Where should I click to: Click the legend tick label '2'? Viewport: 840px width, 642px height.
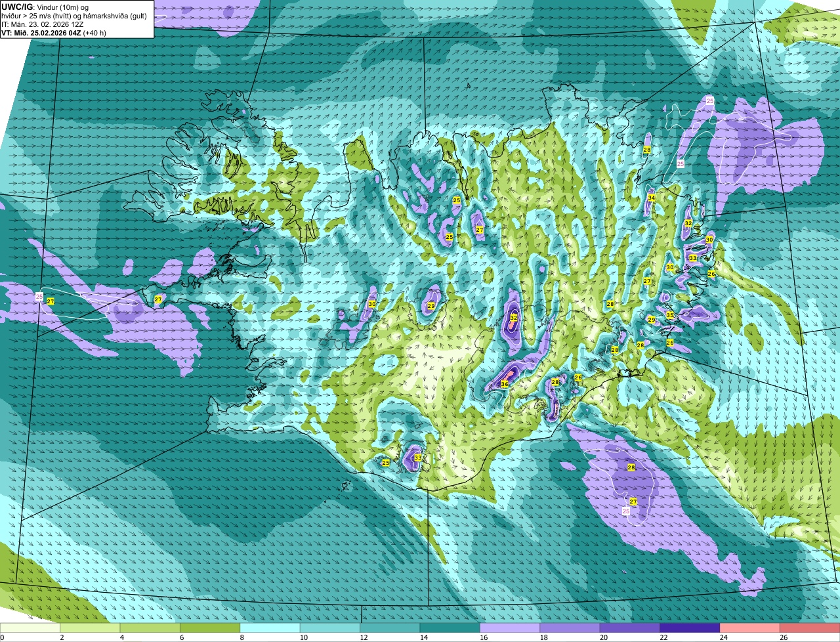(x=62, y=637)
